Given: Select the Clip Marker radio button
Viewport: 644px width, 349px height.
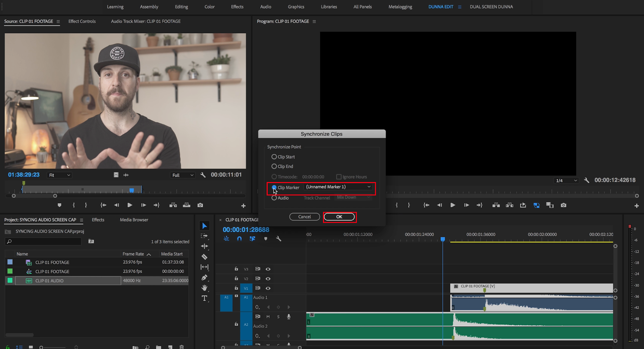Looking at the screenshot, I should [x=274, y=188].
